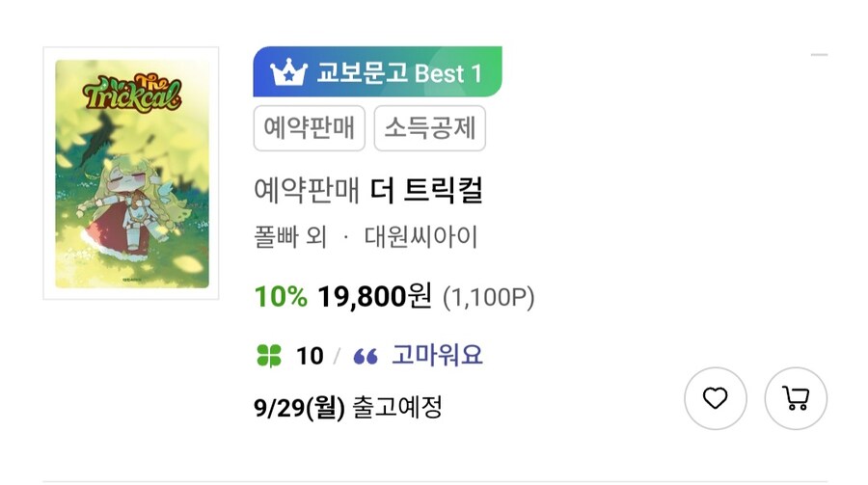
Task: Select the 소득공제 tag
Action: (429, 128)
